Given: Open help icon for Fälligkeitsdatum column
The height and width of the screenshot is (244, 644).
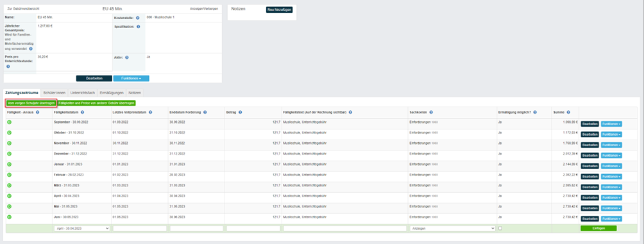Looking at the screenshot, I should point(83,112).
